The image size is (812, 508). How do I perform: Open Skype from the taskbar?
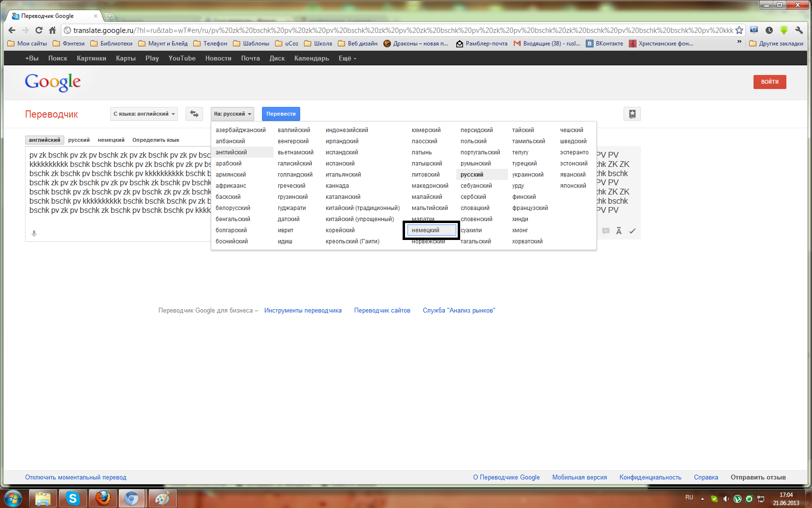pos(73,498)
